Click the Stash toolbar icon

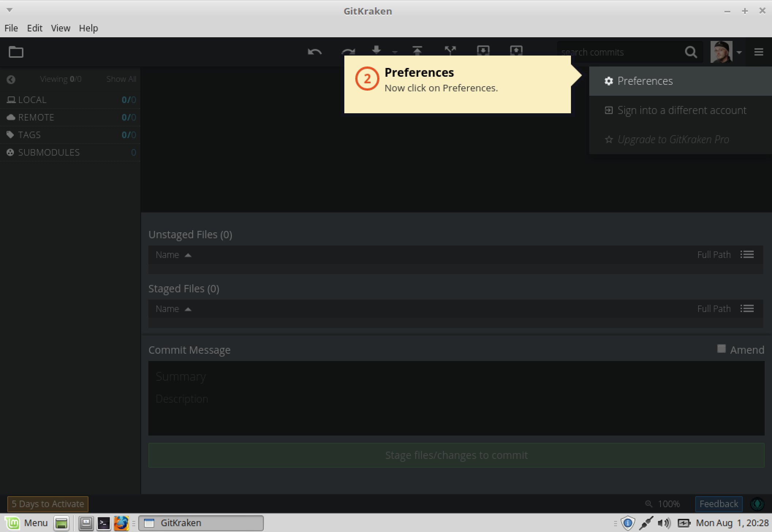(483, 50)
